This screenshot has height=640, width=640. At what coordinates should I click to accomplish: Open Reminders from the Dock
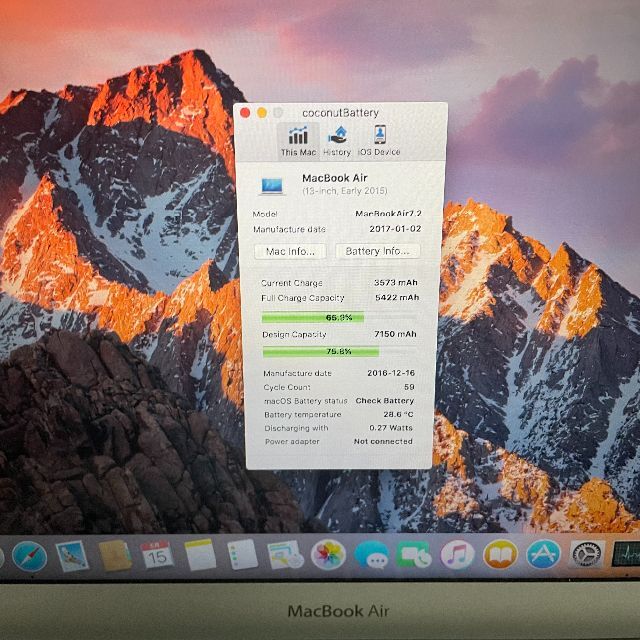pyautogui.click(x=242, y=554)
